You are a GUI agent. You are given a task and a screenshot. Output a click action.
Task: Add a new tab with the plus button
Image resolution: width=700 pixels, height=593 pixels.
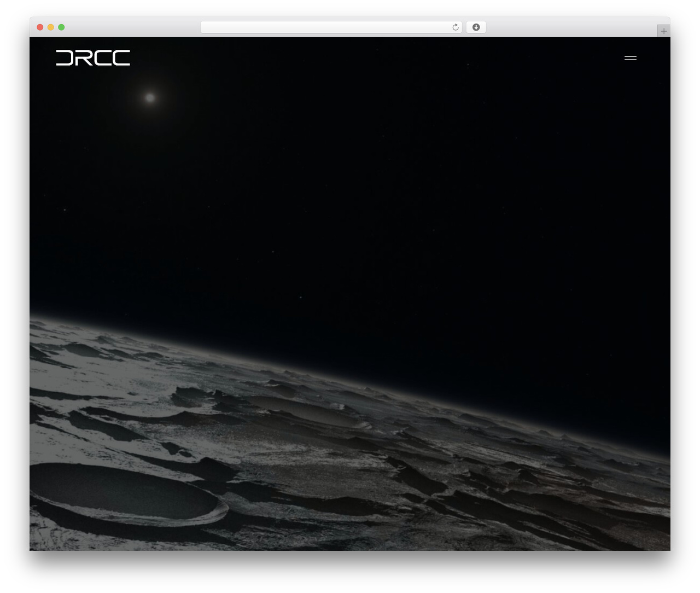pos(663,31)
